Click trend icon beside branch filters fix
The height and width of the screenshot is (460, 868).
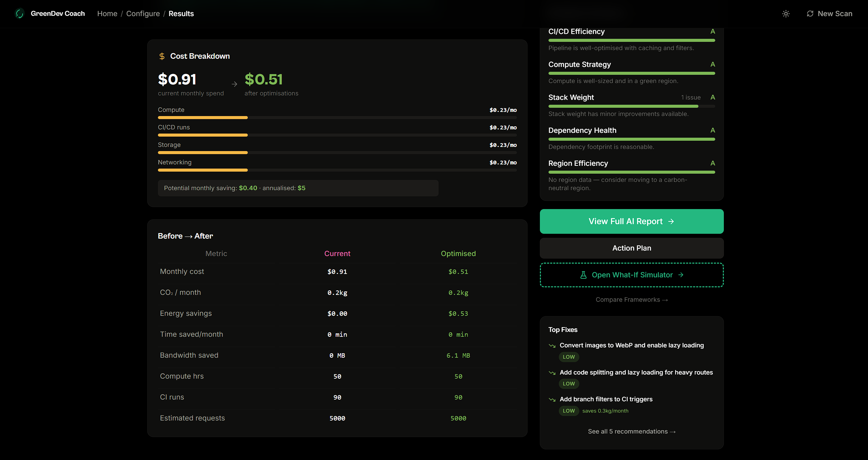coord(552,400)
